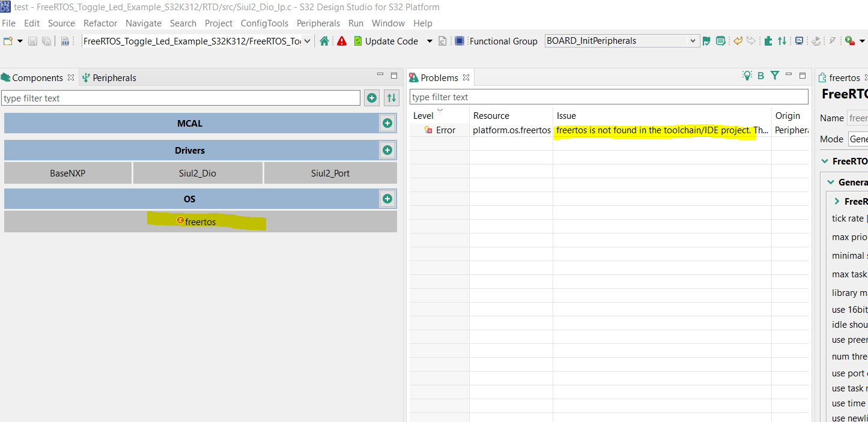Sort problems by Level column header
This screenshot has width=868, height=422.
click(x=440, y=115)
